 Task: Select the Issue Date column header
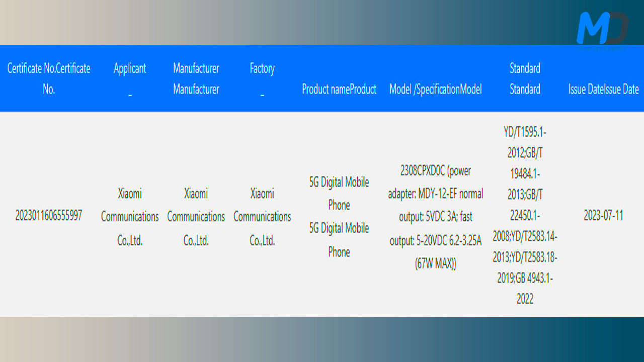pos(603,89)
